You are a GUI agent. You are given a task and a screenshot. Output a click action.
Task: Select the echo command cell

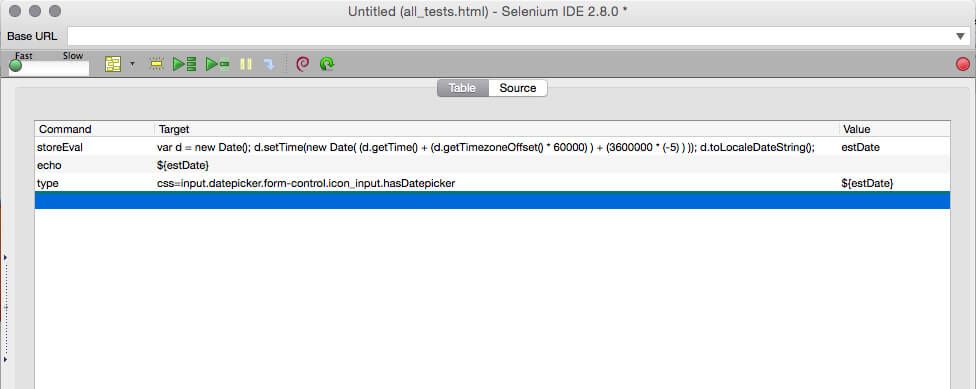49,166
